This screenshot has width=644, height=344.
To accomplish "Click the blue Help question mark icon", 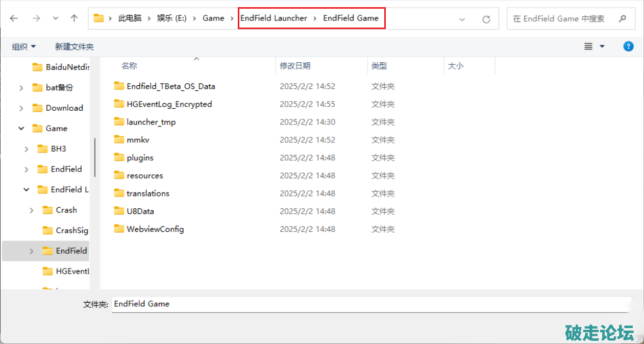I will click(x=628, y=46).
